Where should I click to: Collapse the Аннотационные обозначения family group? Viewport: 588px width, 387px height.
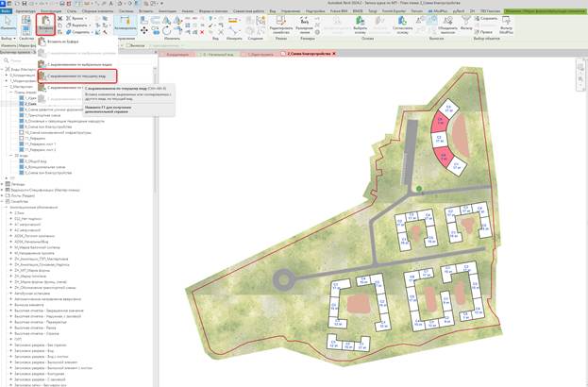pyautogui.click(x=7, y=207)
